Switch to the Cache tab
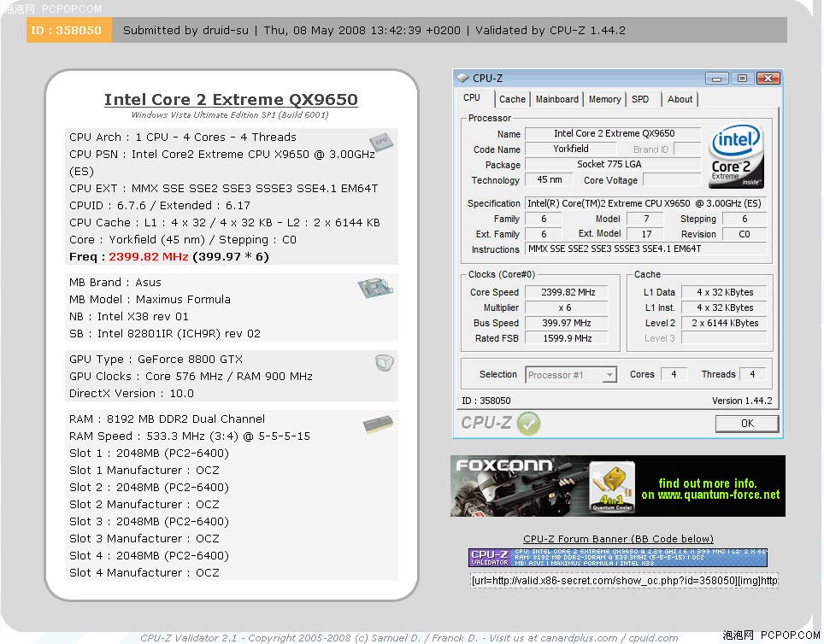Viewport: 824px width, 644px height. 512,99
